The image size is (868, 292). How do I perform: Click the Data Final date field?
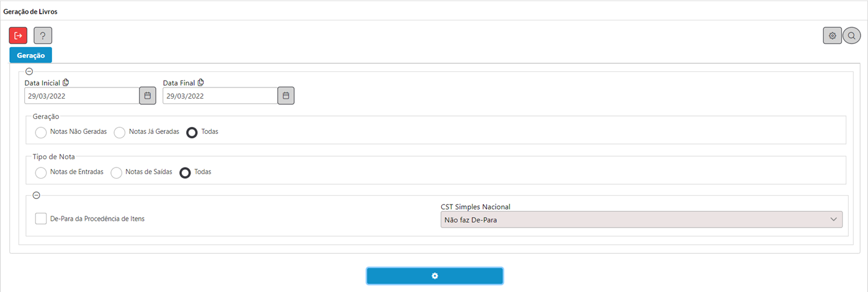[x=220, y=95]
